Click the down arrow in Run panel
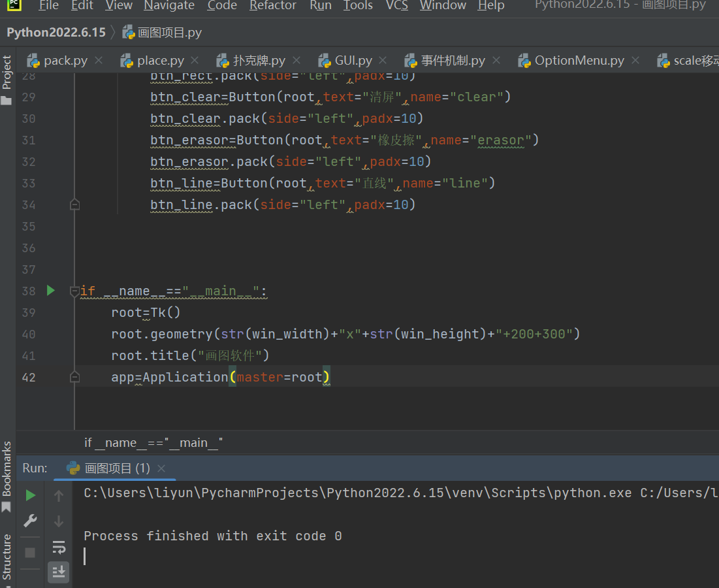 (59, 521)
